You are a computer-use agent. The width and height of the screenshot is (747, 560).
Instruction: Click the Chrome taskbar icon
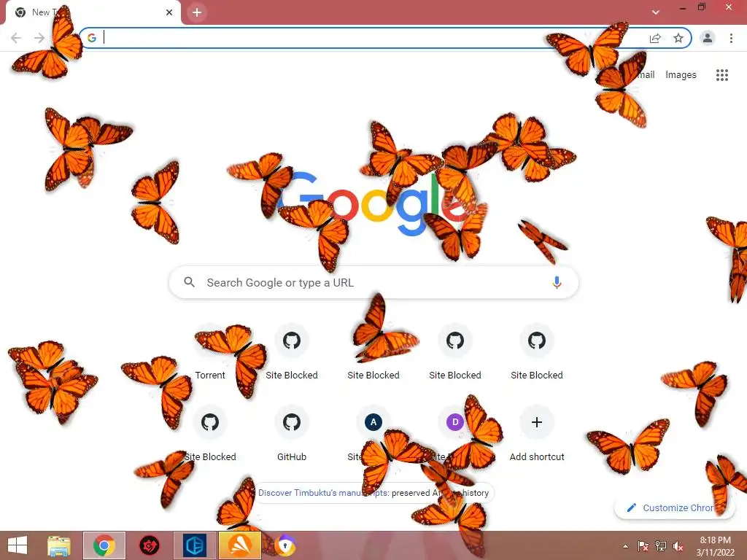(104, 545)
